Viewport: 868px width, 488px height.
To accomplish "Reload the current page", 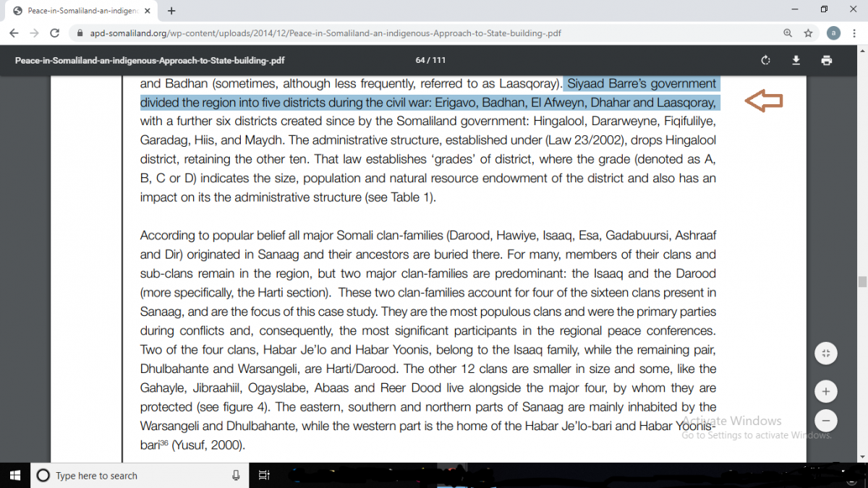I will coord(54,33).
